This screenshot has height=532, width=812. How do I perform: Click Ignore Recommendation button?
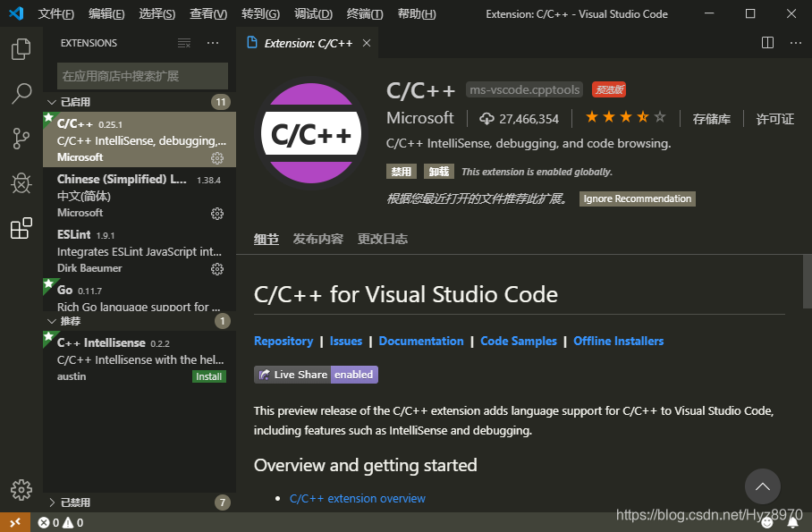[637, 198]
